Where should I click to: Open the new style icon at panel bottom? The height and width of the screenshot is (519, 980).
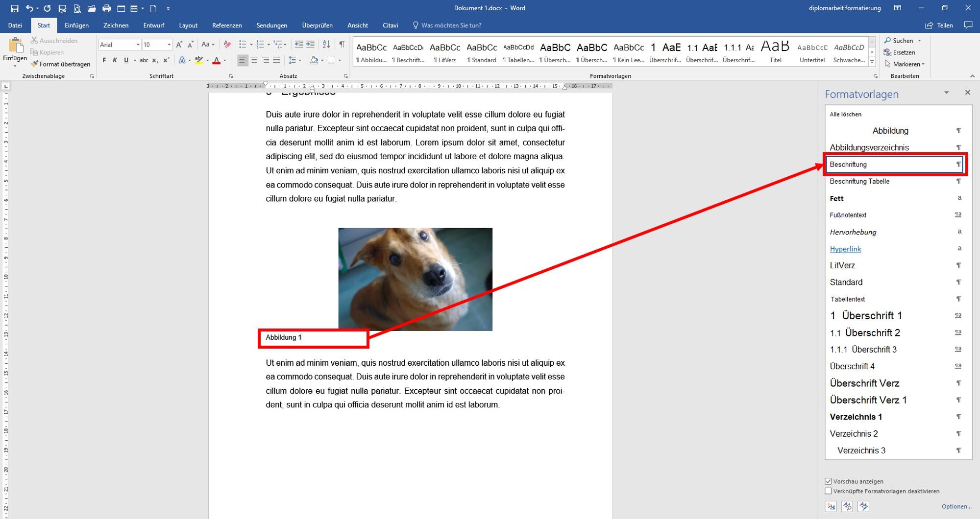831,506
